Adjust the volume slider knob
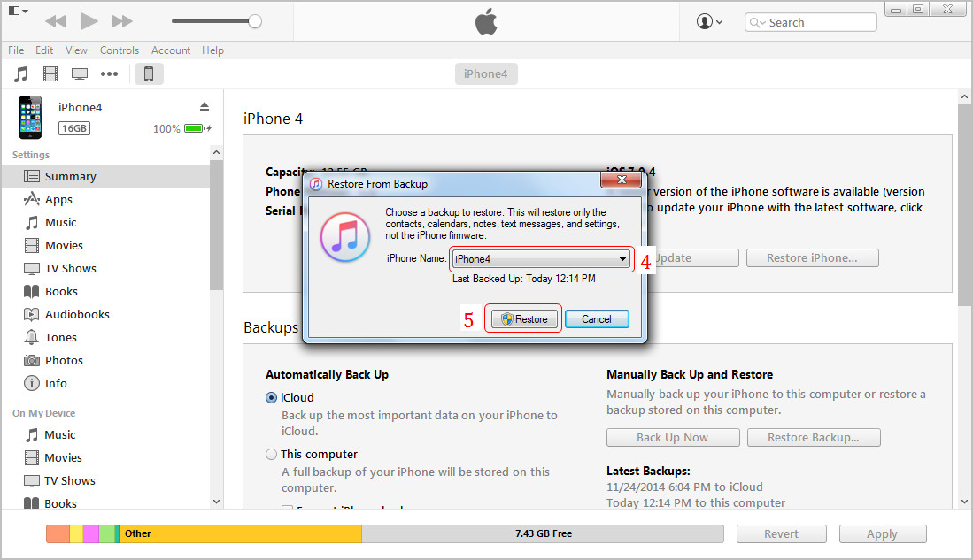Image resolution: width=973 pixels, height=560 pixels. click(x=254, y=22)
